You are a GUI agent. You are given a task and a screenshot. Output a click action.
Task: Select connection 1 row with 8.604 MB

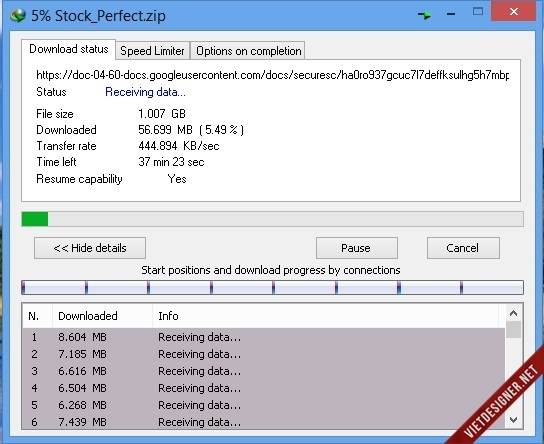264,337
